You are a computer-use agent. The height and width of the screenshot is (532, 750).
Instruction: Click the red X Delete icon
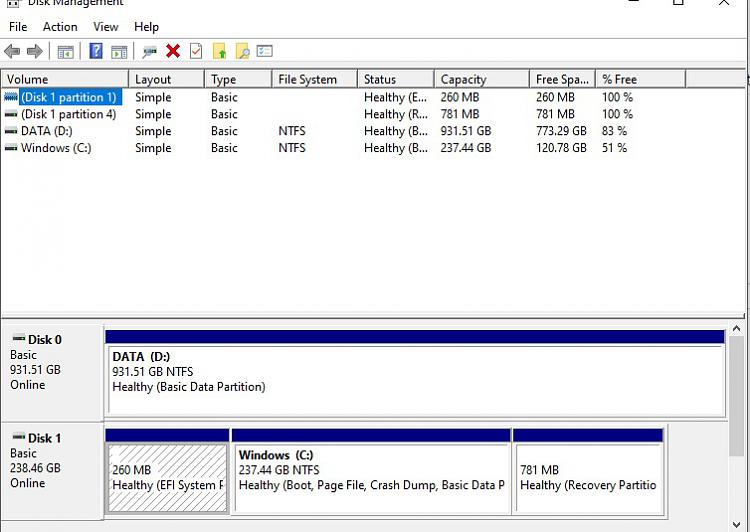coord(173,51)
